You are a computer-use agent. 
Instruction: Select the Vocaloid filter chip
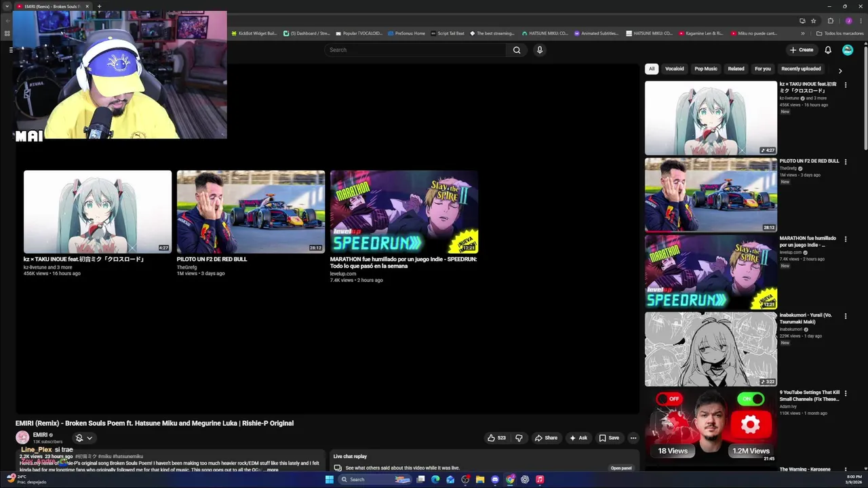675,68
